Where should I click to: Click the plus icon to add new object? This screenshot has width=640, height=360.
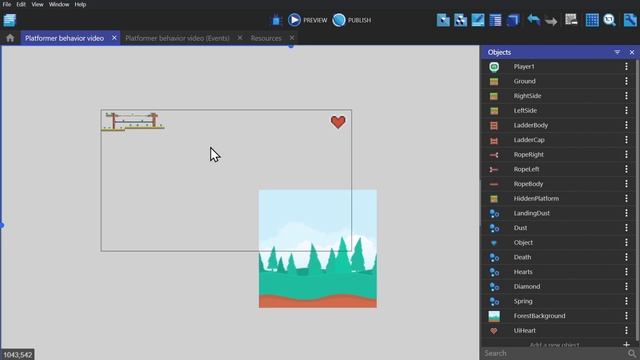tap(626, 345)
